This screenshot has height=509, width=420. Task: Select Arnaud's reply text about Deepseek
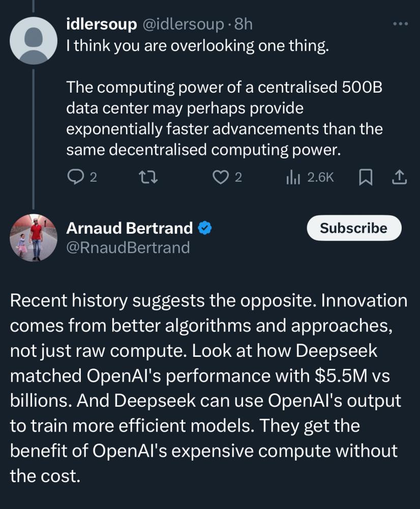[x=208, y=388]
